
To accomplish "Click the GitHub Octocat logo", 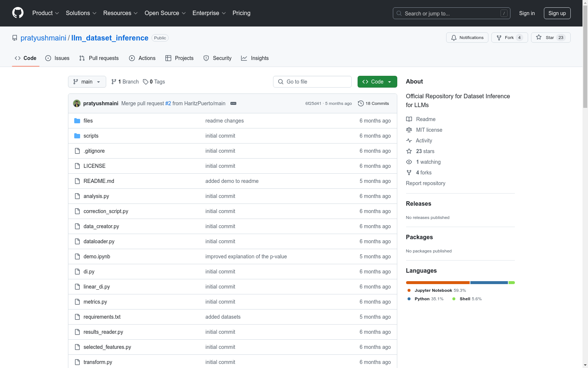I will pyautogui.click(x=18, y=13).
